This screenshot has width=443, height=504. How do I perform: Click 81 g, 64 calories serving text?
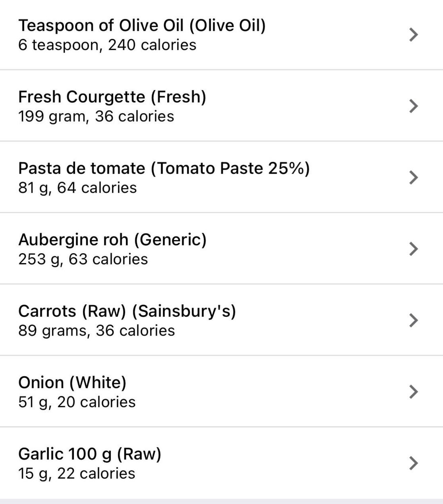[78, 188]
